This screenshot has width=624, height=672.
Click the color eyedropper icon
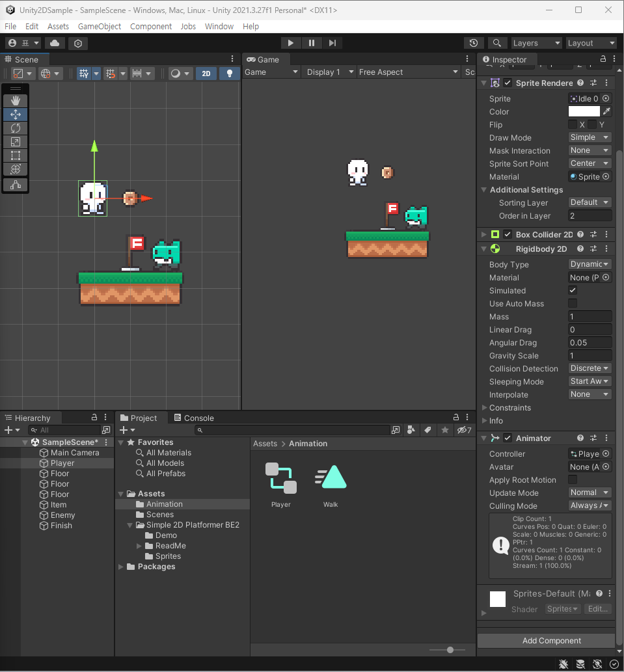(606, 111)
